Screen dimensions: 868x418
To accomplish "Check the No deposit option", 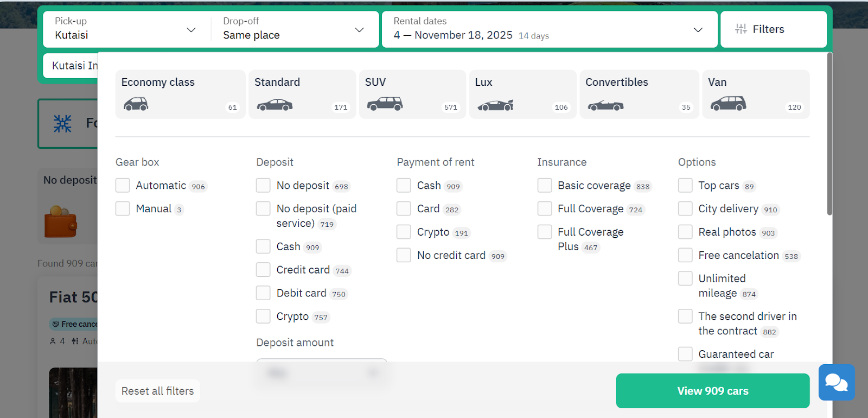I will 263,186.
